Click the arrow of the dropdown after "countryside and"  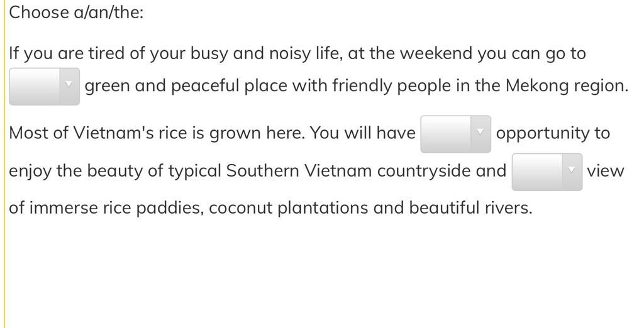(572, 170)
